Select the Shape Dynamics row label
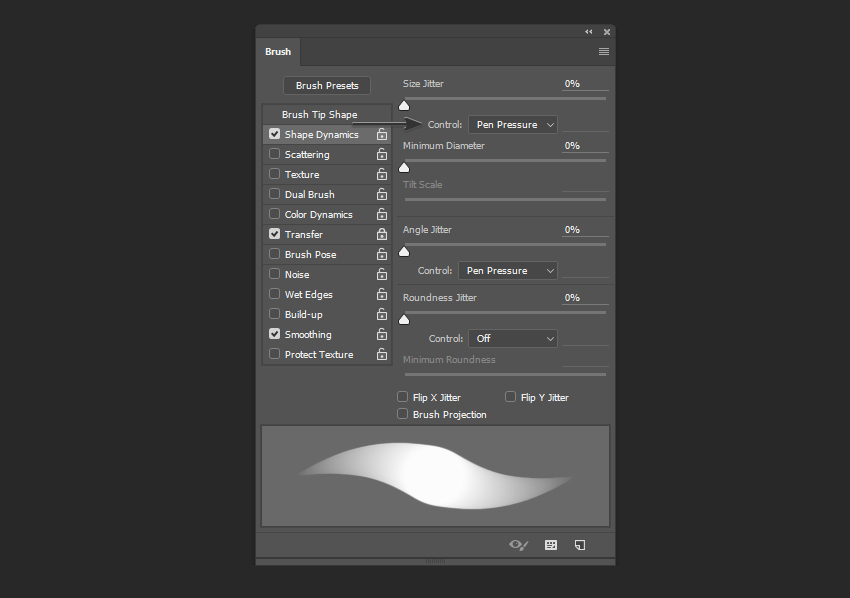 321,134
